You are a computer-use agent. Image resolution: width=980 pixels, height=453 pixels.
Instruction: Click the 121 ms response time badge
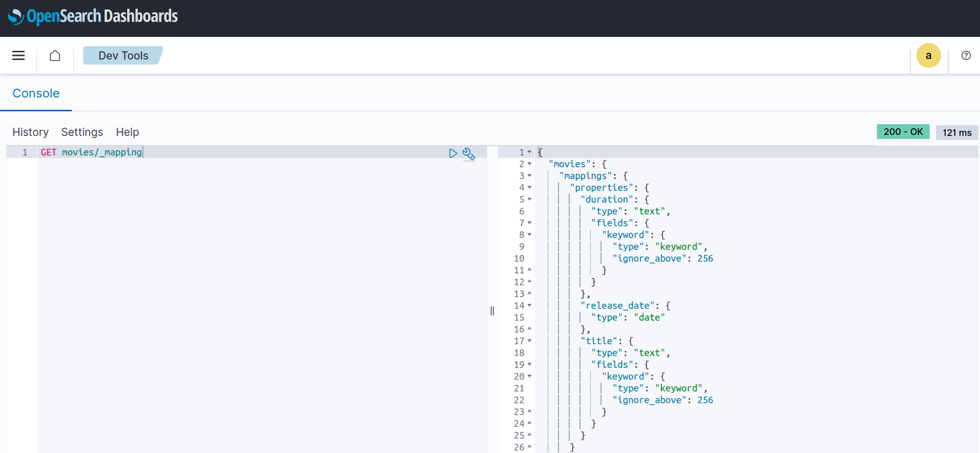[x=957, y=132]
